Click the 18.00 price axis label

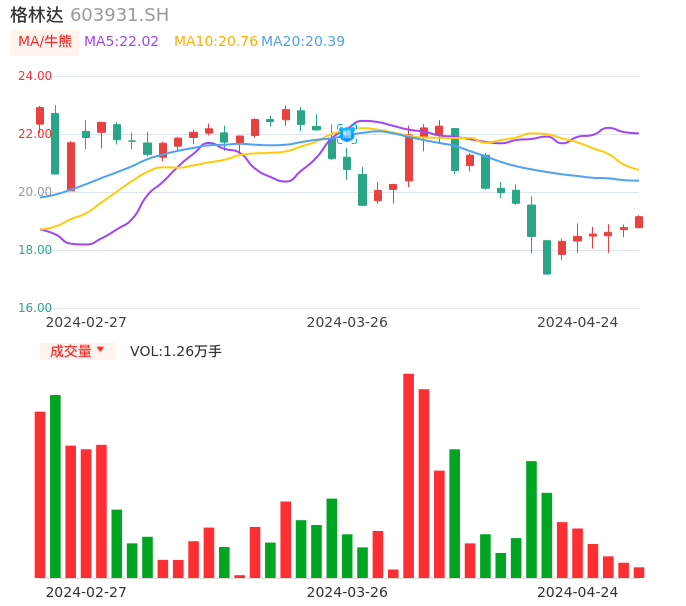point(35,250)
